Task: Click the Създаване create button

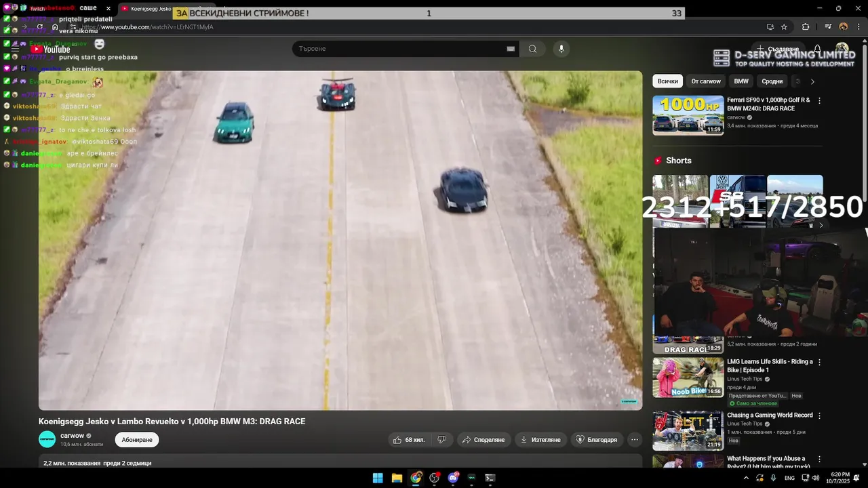Action: [778, 49]
